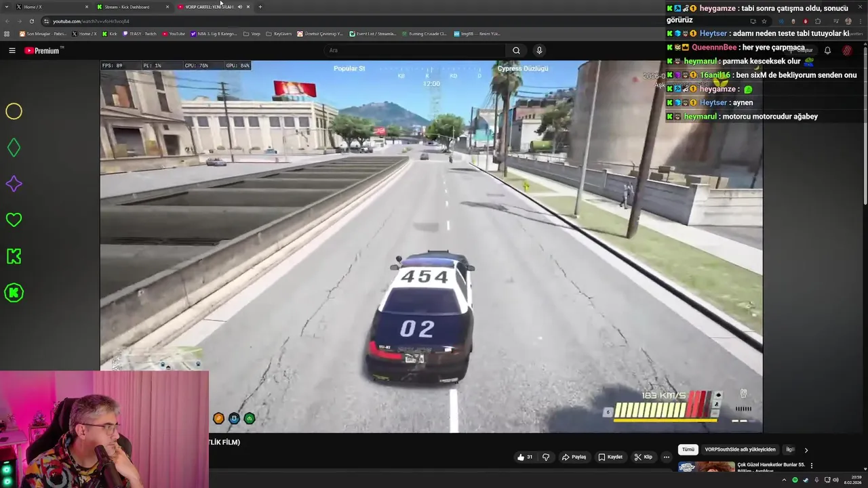Open the apps grid in bookmarks bar

[x=7, y=33]
